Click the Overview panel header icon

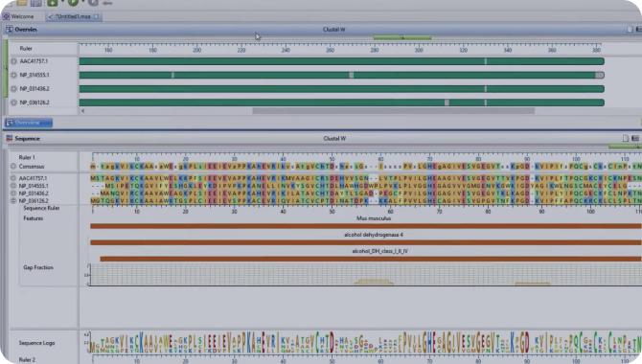9,29
